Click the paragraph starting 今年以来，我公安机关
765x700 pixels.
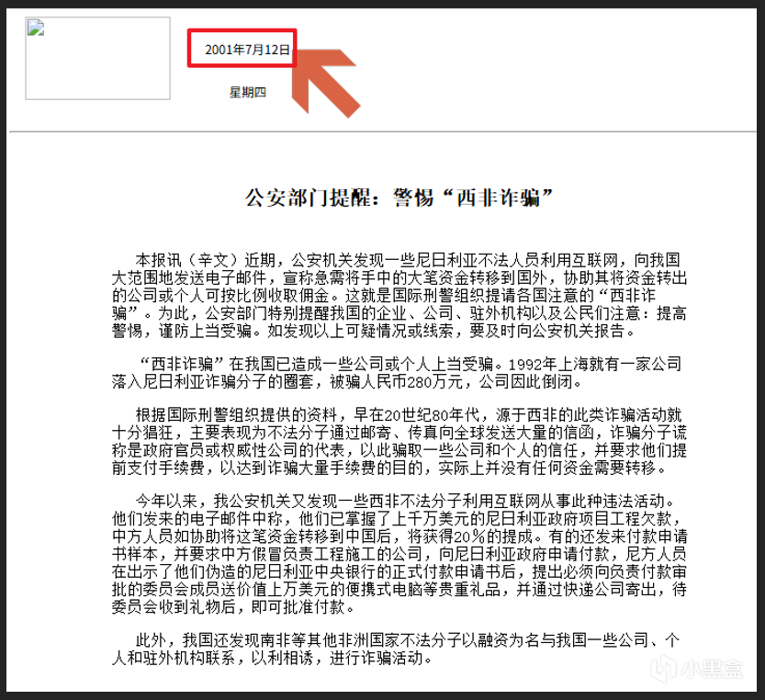[399, 554]
